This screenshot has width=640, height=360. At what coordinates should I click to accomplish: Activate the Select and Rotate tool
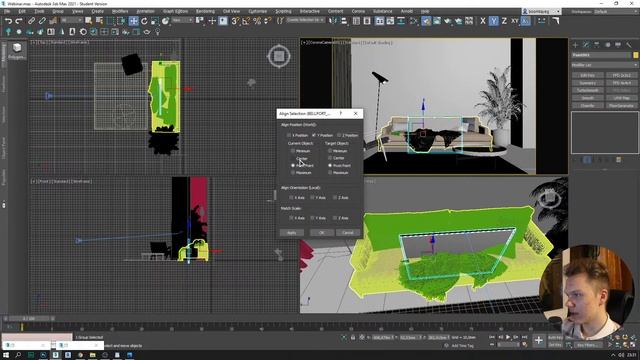click(144, 20)
